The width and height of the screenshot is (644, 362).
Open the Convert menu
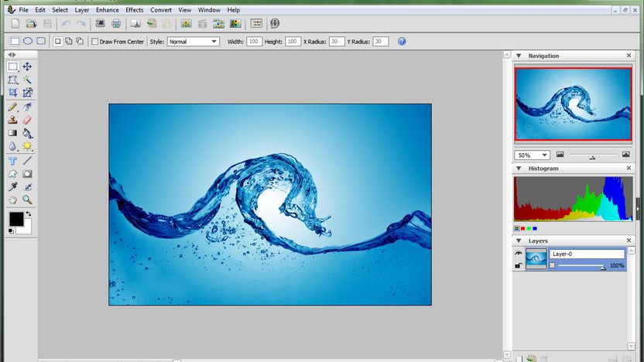pos(160,10)
